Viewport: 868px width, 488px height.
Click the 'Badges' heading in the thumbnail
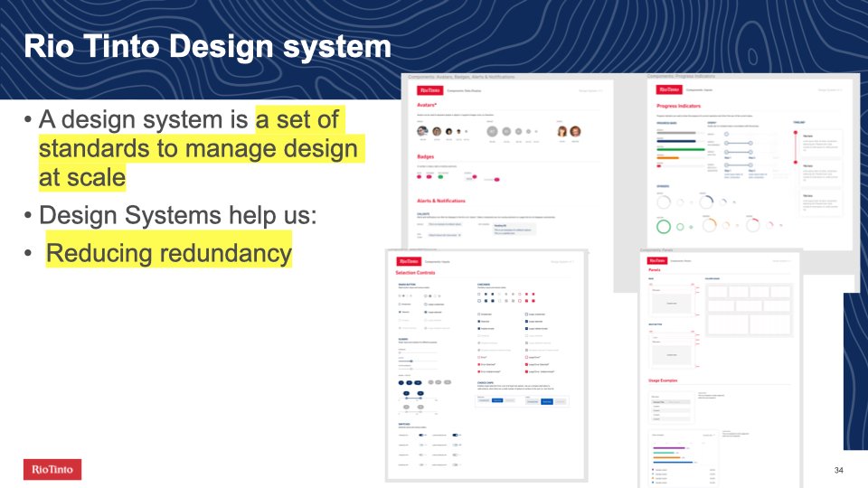coord(425,156)
